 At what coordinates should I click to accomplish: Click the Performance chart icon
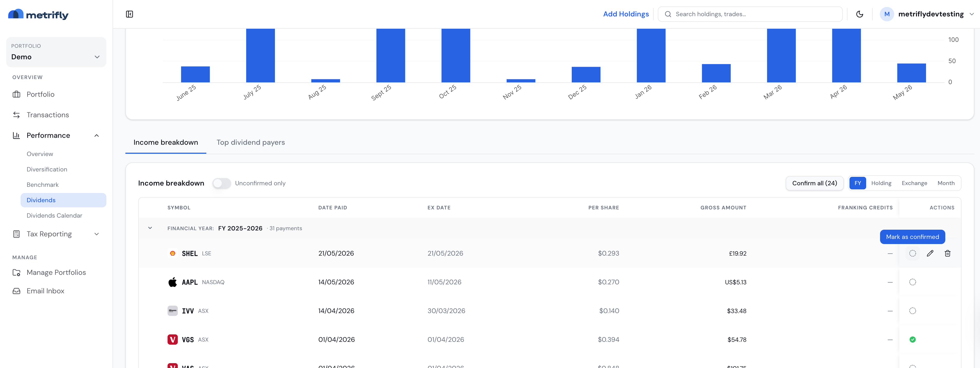pos(16,135)
